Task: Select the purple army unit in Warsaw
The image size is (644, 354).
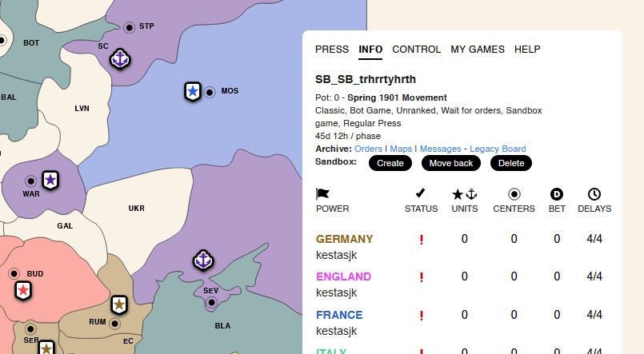Action: [50, 180]
